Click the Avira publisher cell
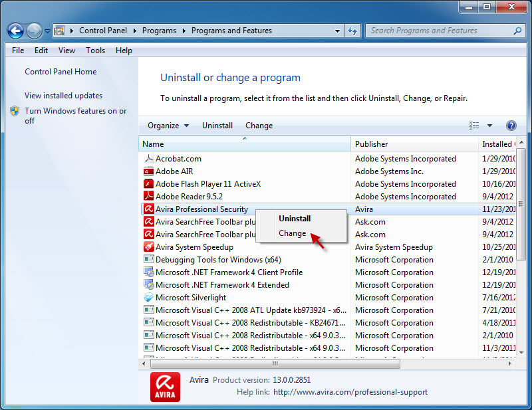The image size is (532, 410). point(364,209)
